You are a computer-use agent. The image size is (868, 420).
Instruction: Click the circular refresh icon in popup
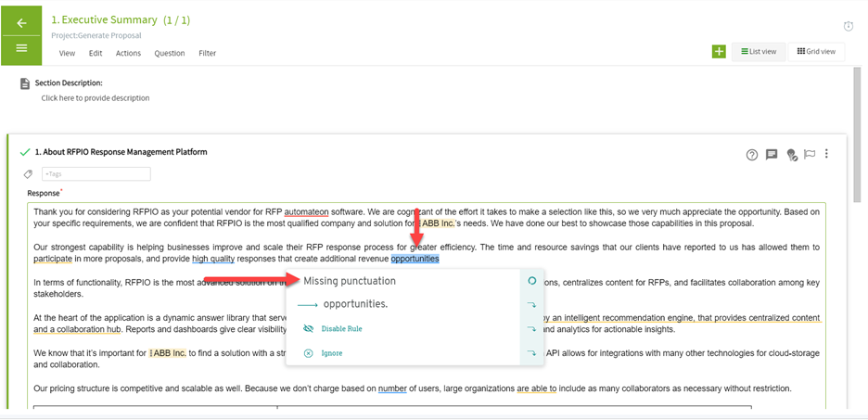point(532,281)
